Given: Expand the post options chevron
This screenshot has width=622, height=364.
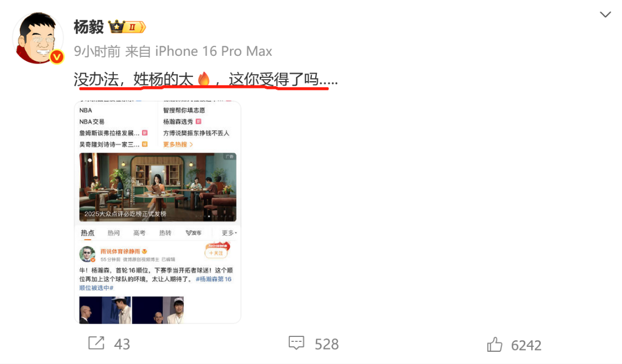Looking at the screenshot, I should (x=605, y=15).
